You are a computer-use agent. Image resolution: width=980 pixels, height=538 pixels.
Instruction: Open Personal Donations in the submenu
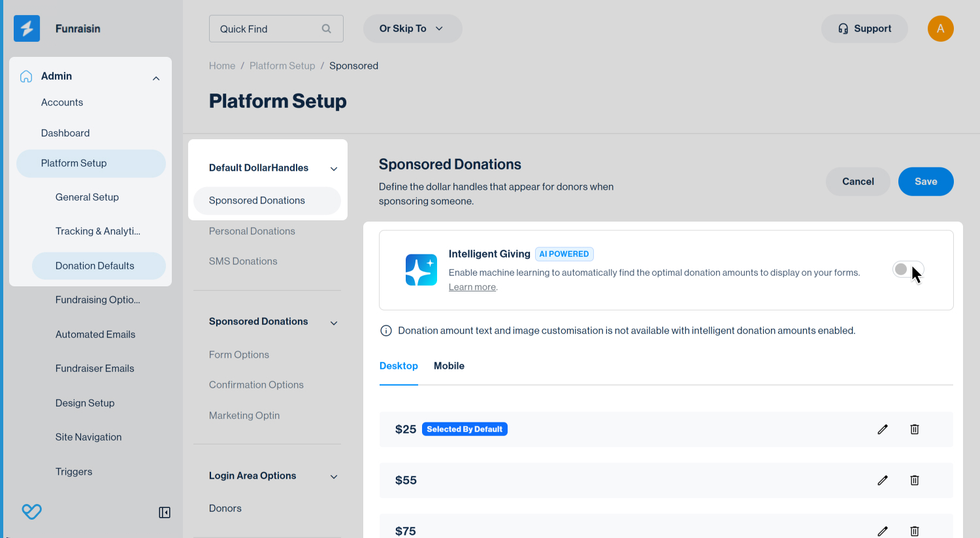[252, 231]
